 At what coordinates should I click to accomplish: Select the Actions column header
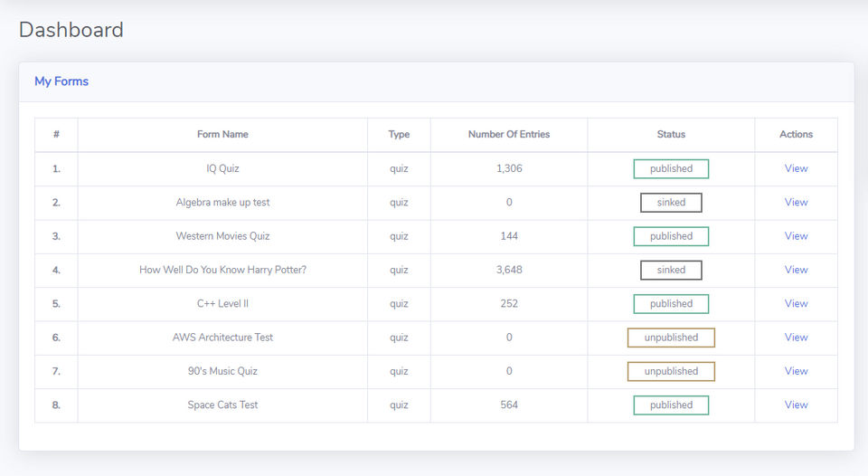(796, 135)
